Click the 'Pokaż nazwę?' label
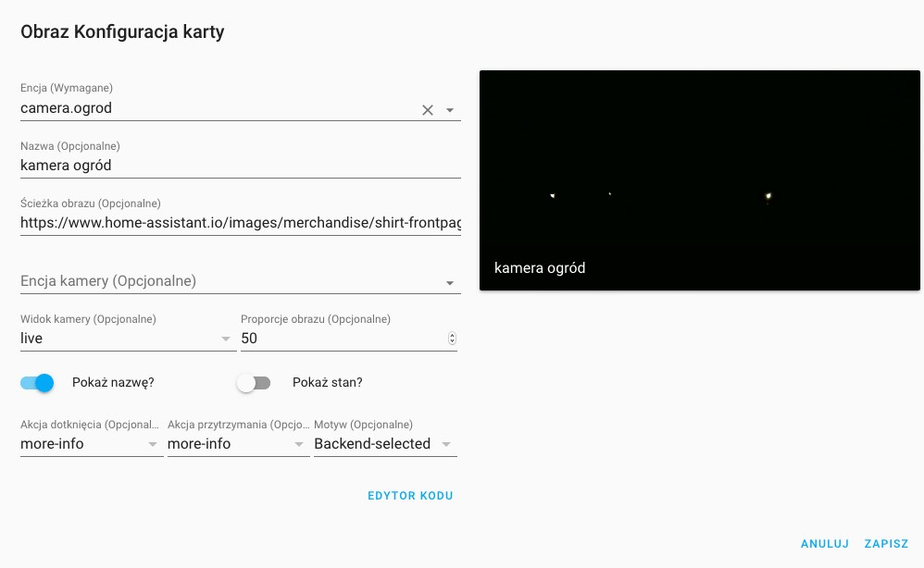 [x=113, y=383]
